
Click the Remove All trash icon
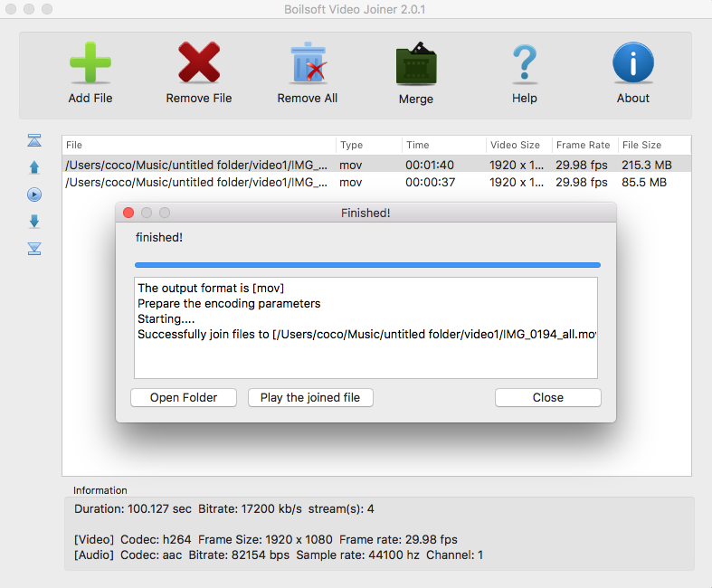[308, 65]
